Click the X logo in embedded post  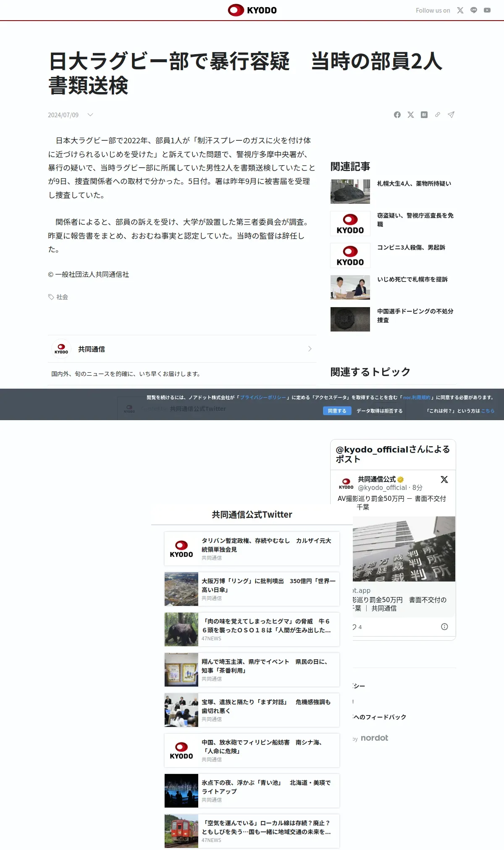click(x=444, y=479)
